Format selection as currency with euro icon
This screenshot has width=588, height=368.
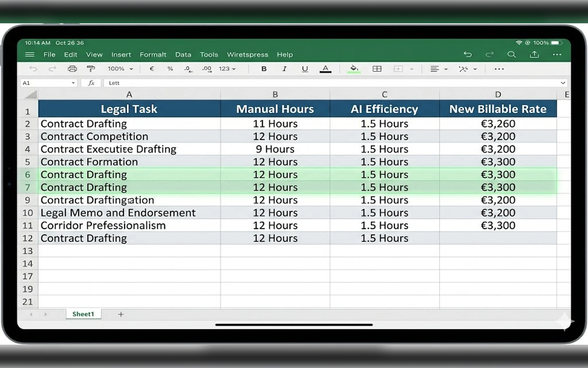(x=152, y=69)
